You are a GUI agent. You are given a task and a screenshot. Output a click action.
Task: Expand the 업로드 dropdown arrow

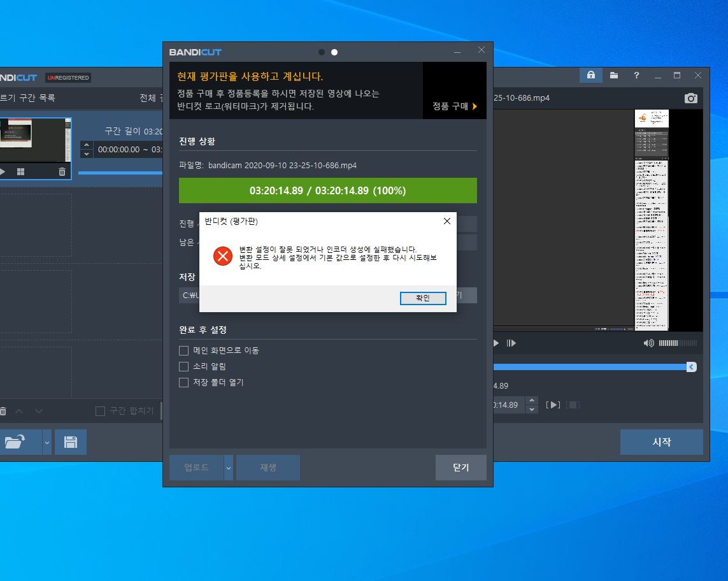coord(229,467)
